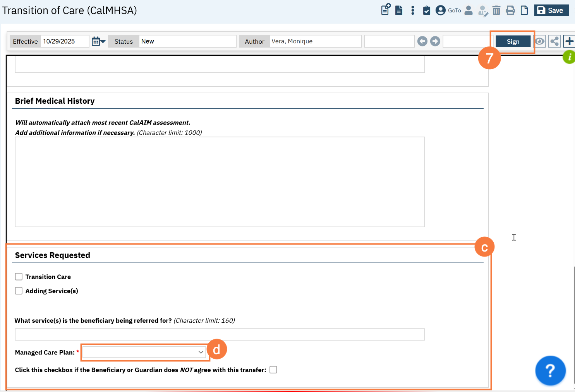Open the blue help question mark
The height and width of the screenshot is (392, 575).
[x=550, y=370]
